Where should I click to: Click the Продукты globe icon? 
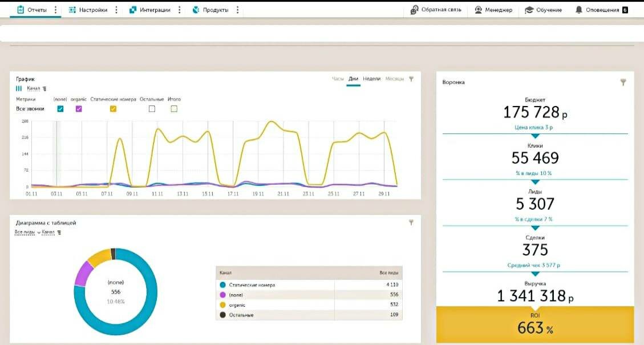click(196, 10)
